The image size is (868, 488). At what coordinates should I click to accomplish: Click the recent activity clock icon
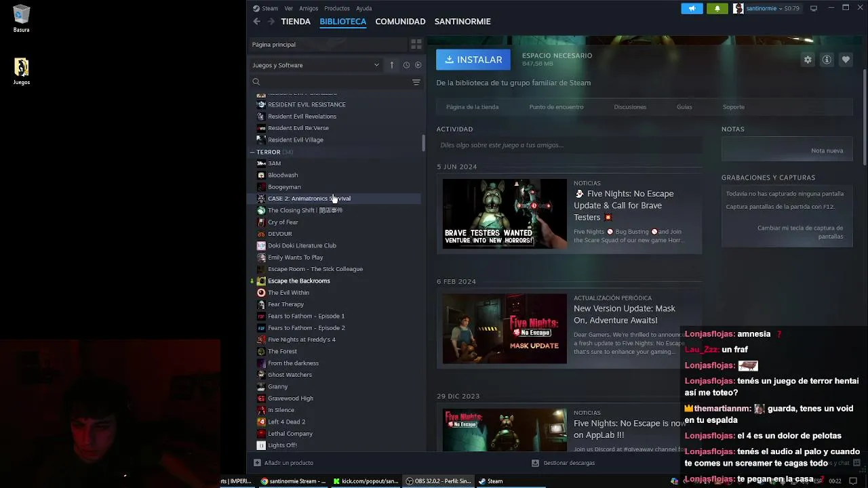click(406, 65)
